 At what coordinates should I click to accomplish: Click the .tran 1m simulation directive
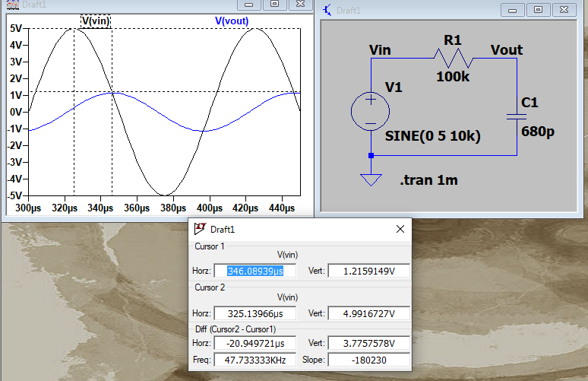click(428, 180)
